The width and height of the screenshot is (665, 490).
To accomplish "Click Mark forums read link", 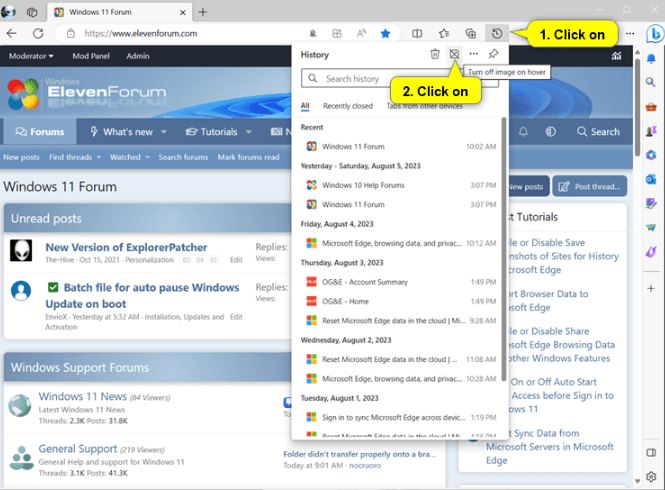I will coord(249,157).
